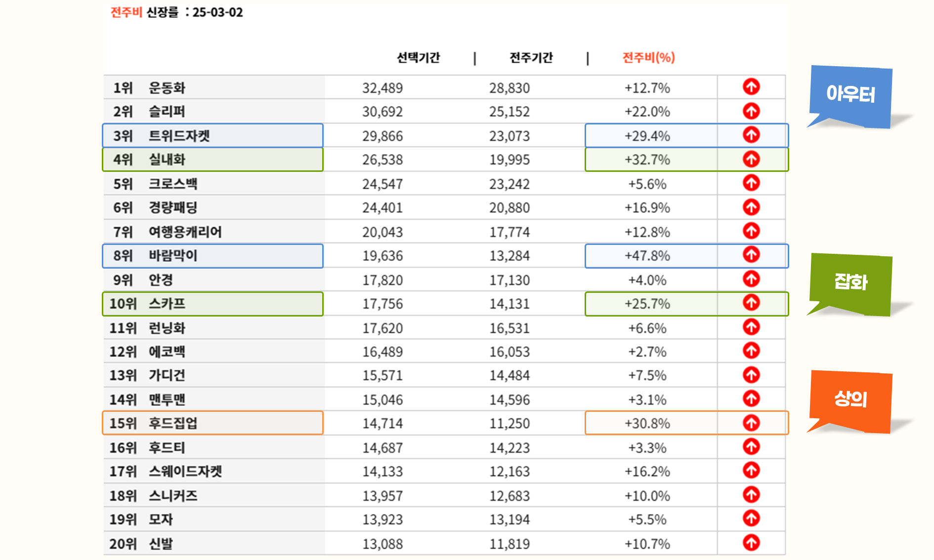Image resolution: width=934 pixels, height=560 pixels.
Task: Click the 전주비 신장률 date title
Action: [x=176, y=12]
